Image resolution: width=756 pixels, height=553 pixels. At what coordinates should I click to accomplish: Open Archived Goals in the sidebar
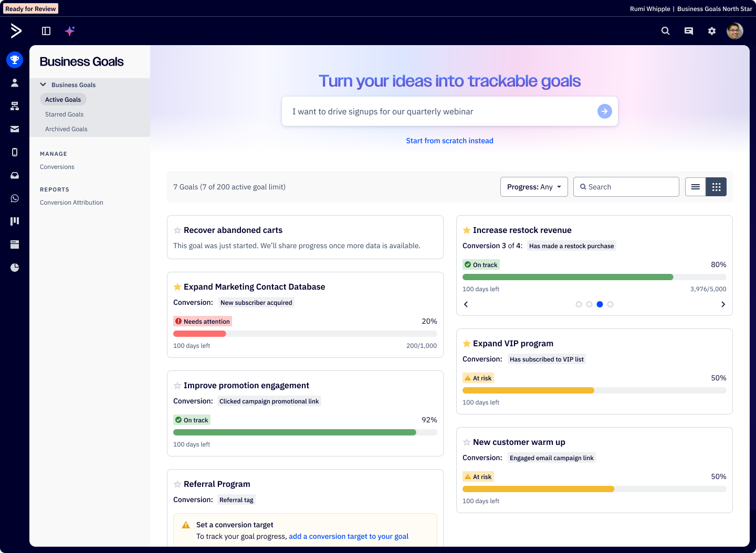point(66,129)
